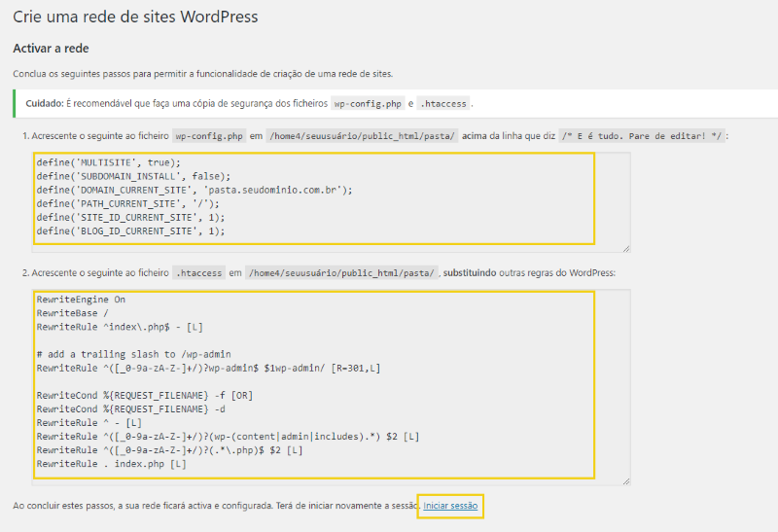Click inside the wp-config.php code textarea

pyautogui.click(x=331, y=202)
